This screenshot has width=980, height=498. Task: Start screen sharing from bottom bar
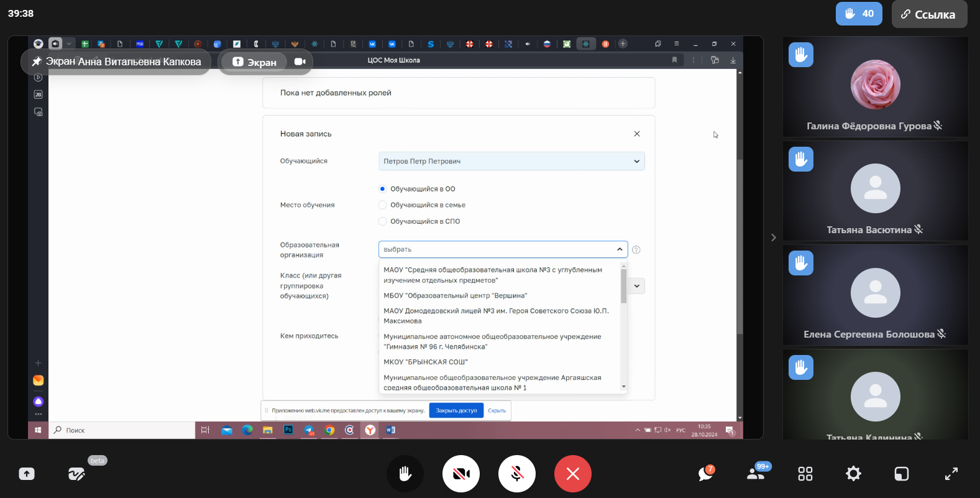click(x=27, y=474)
